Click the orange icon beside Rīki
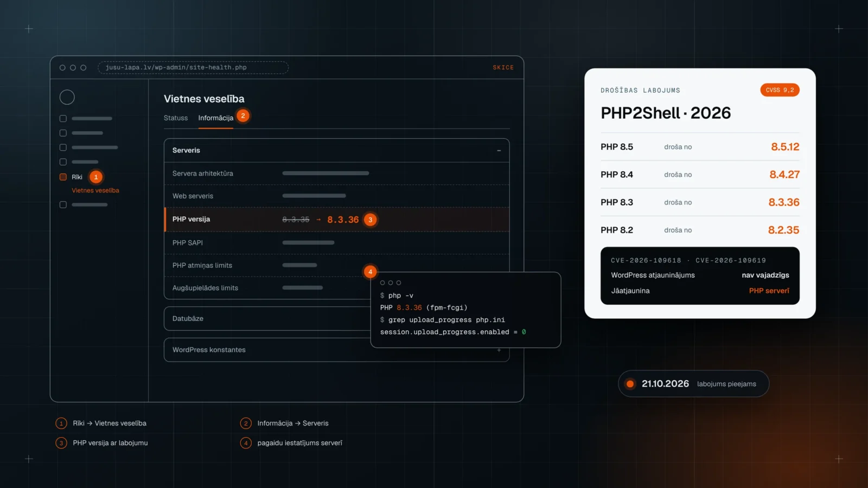 click(x=63, y=177)
